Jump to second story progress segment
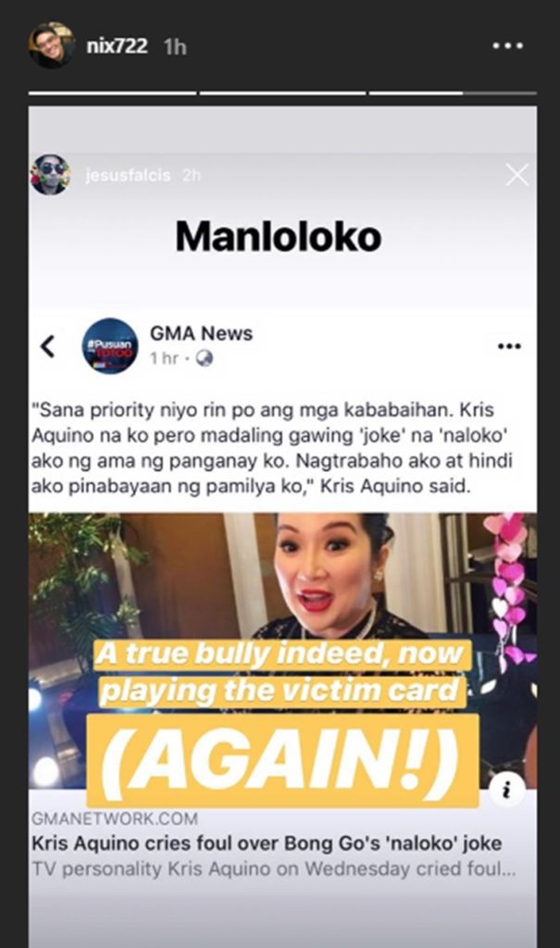 (283, 94)
